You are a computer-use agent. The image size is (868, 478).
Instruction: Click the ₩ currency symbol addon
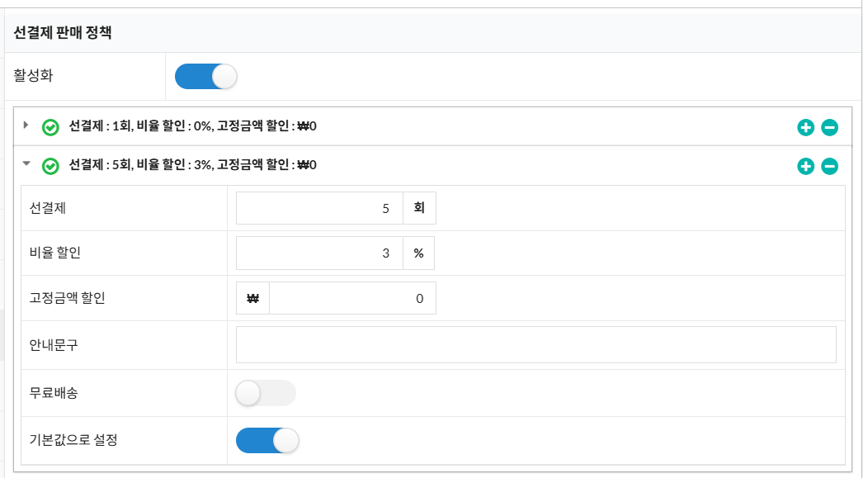click(x=253, y=298)
